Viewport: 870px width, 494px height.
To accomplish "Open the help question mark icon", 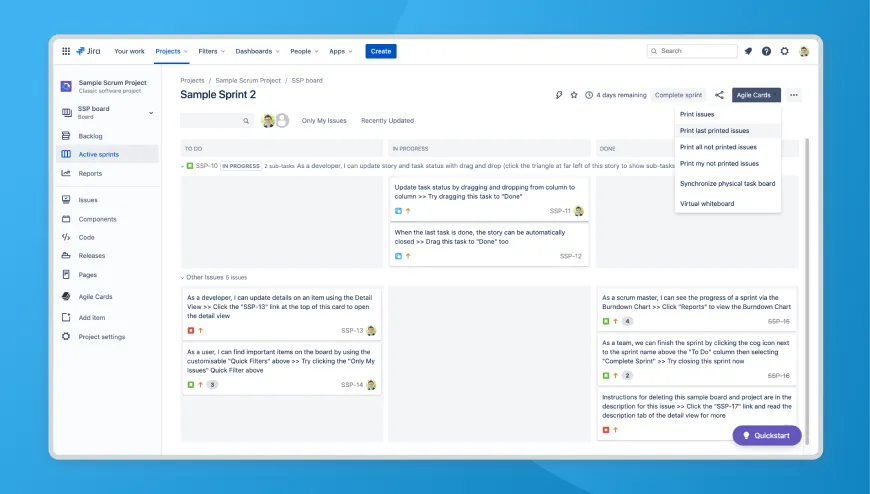I will coord(766,51).
